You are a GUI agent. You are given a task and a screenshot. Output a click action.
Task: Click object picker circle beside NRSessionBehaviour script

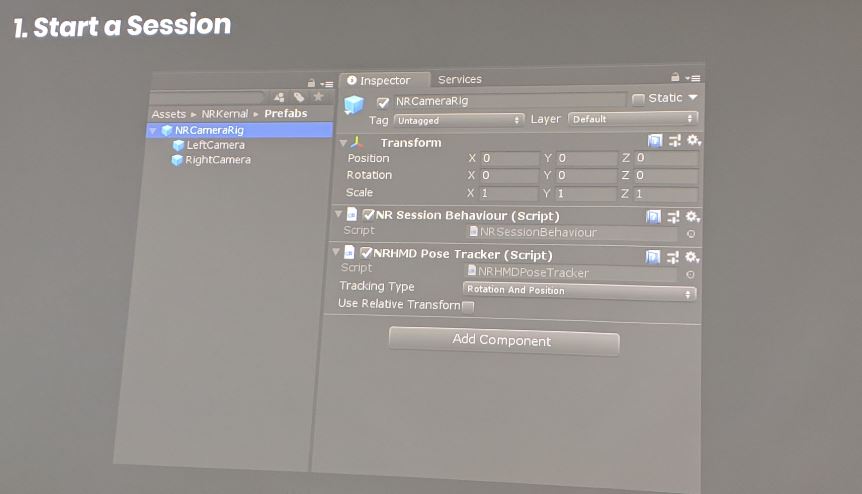(x=690, y=234)
